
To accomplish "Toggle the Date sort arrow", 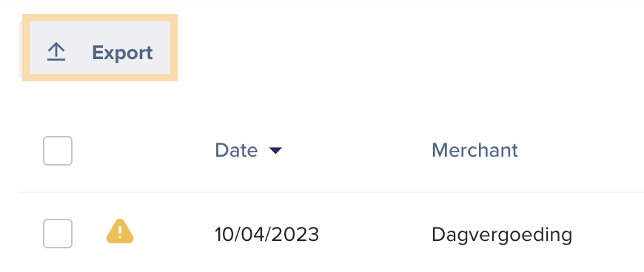I will 275,151.
